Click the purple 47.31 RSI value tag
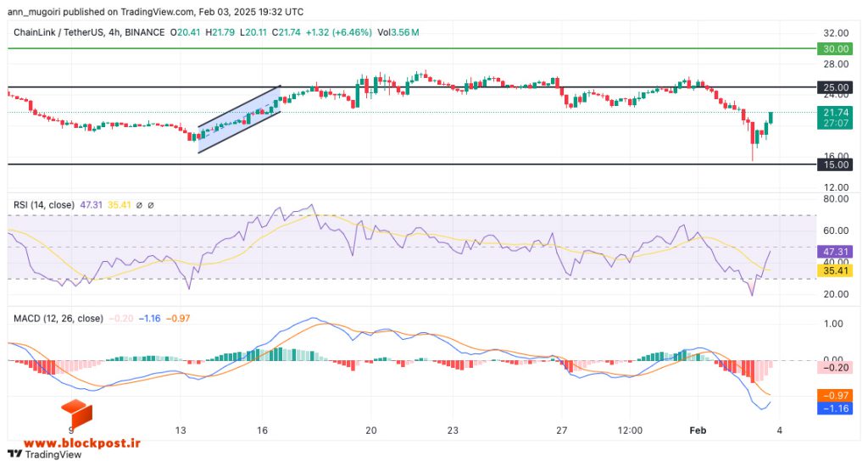Screen dimensions: 868x467 (835, 252)
